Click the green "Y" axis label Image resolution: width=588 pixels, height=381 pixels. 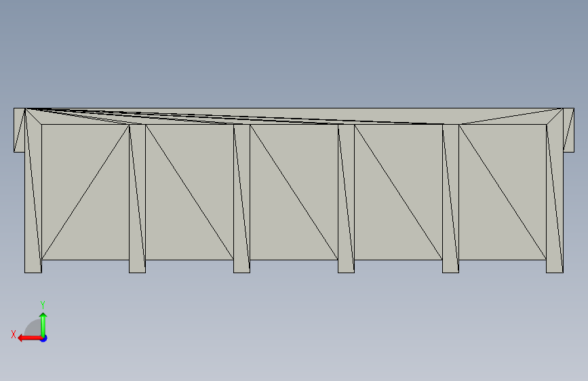(x=43, y=305)
